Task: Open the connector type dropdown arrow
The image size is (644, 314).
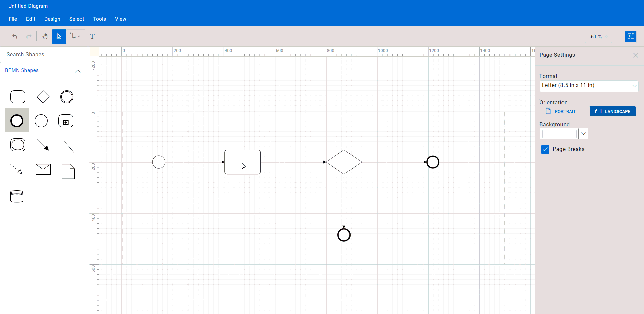Action: point(79,37)
